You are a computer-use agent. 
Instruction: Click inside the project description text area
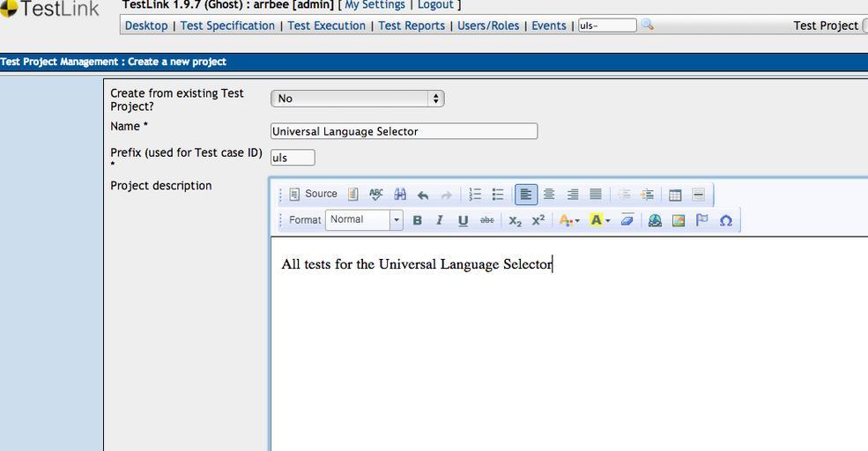tap(569, 343)
